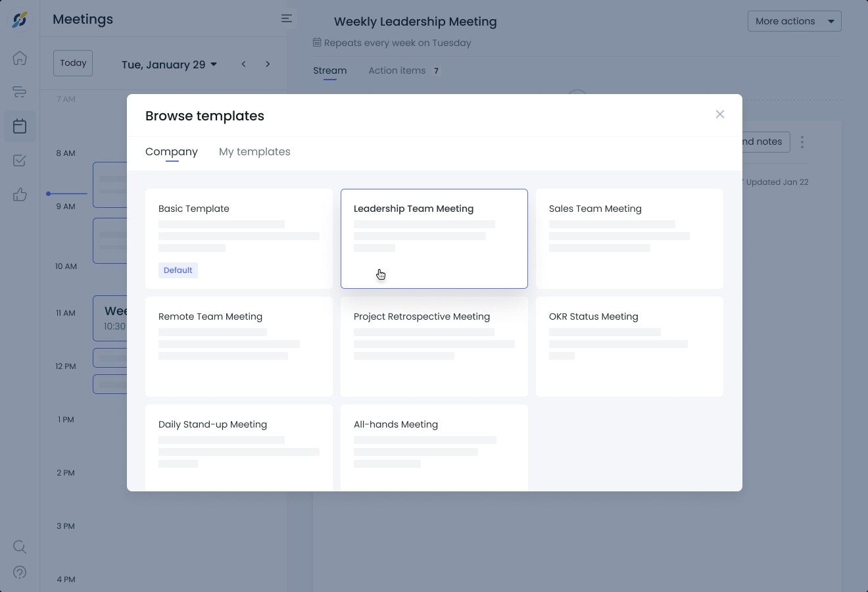Open the Action items checkbox icon
The image size is (868, 592).
coord(20,160)
